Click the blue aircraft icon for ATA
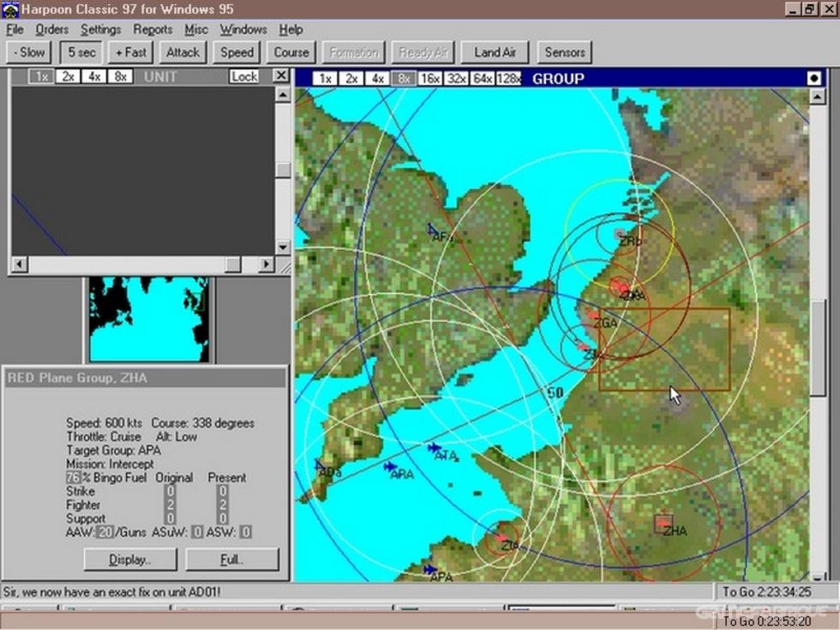840x630 pixels. (434, 447)
